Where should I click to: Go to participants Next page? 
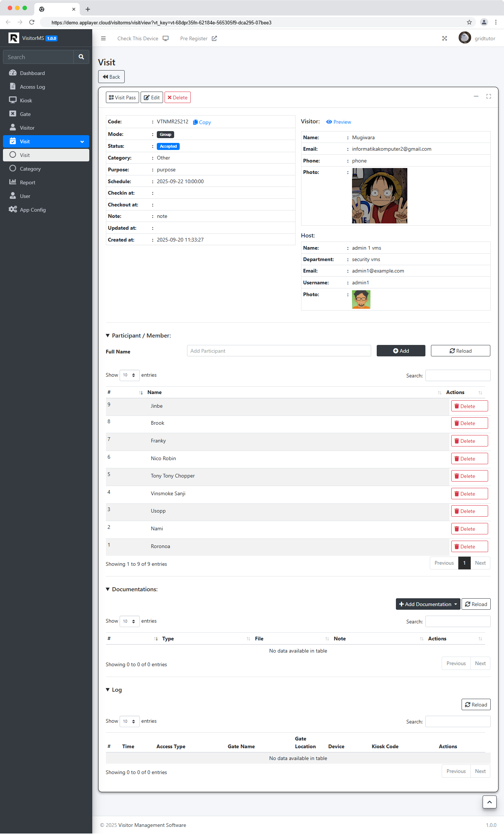pyautogui.click(x=480, y=563)
